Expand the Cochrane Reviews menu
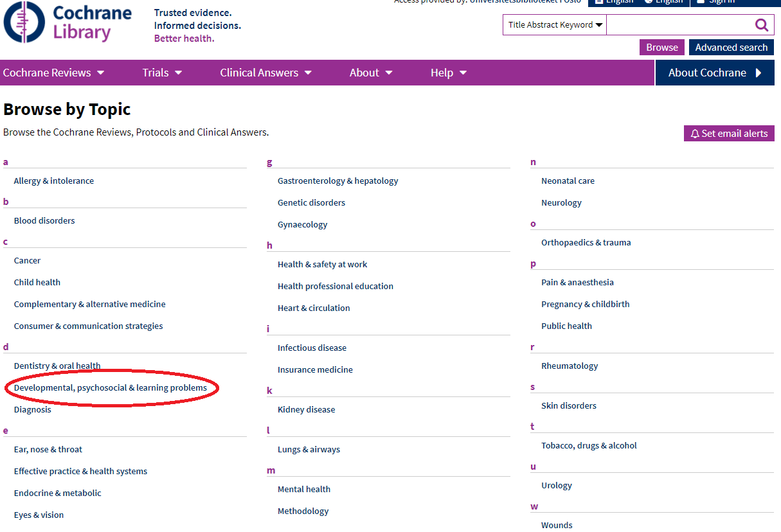This screenshot has height=532, width=781. coord(53,73)
